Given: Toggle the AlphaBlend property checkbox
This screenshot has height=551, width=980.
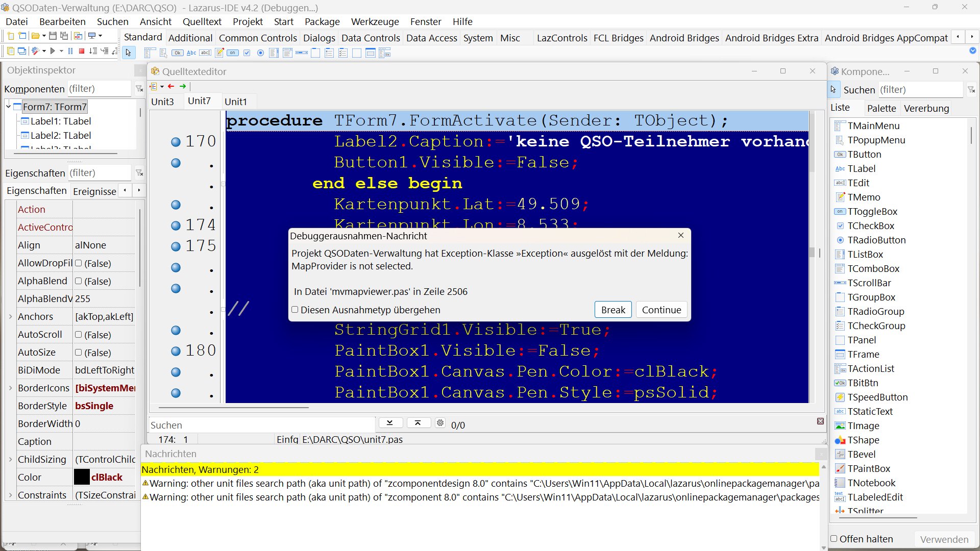Looking at the screenshot, I should [79, 281].
